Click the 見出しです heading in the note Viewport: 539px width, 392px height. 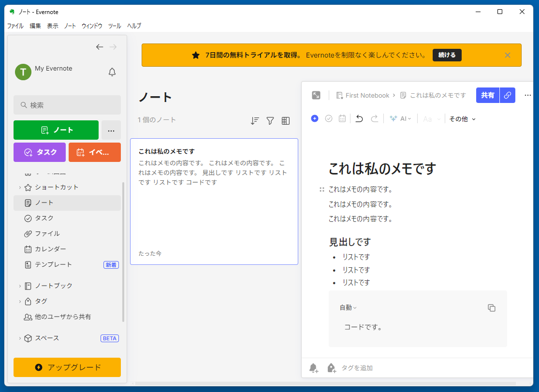coord(350,242)
